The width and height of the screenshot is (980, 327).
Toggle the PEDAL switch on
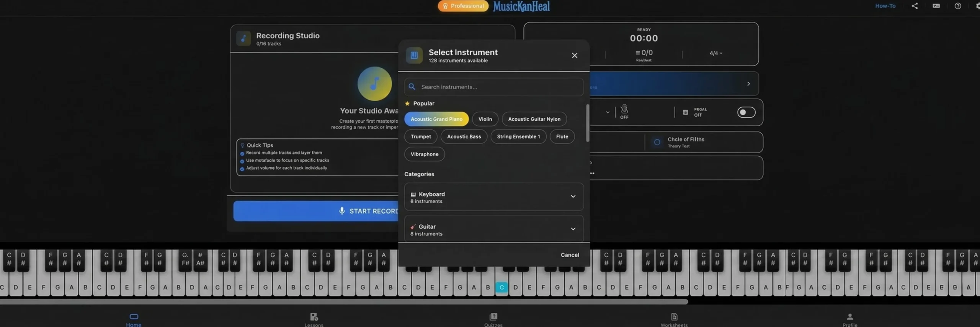tap(746, 112)
